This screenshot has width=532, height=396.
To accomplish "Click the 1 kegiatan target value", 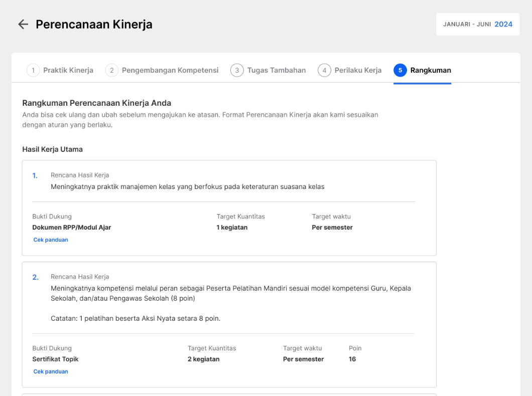I will click(x=232, y=227).
